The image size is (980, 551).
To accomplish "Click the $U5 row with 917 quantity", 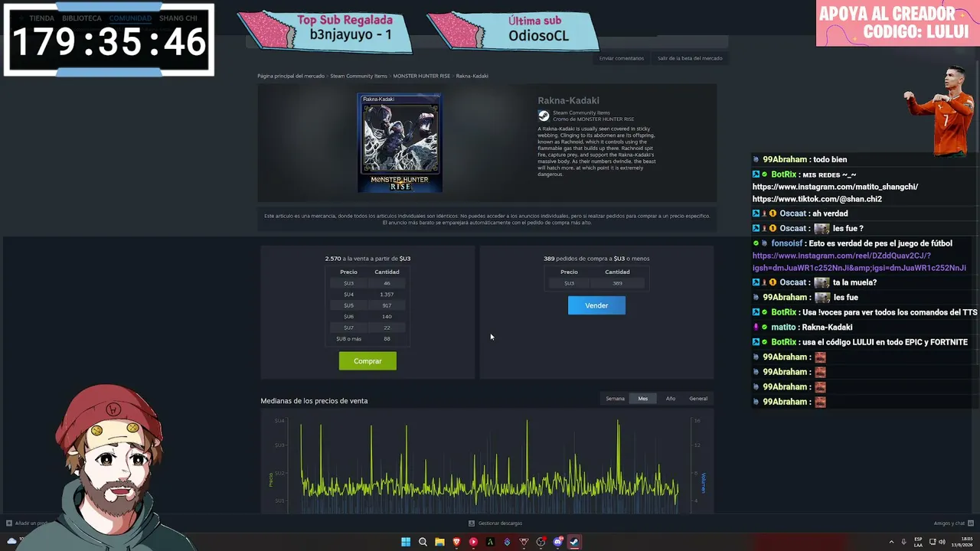I will tap(367, 305).
